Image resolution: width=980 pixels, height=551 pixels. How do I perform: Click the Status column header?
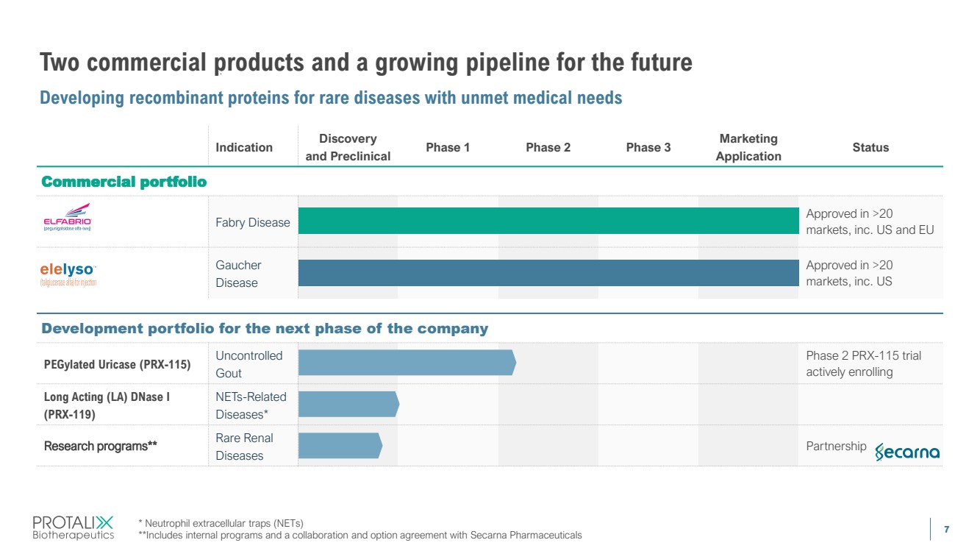[x=870, y=147]
